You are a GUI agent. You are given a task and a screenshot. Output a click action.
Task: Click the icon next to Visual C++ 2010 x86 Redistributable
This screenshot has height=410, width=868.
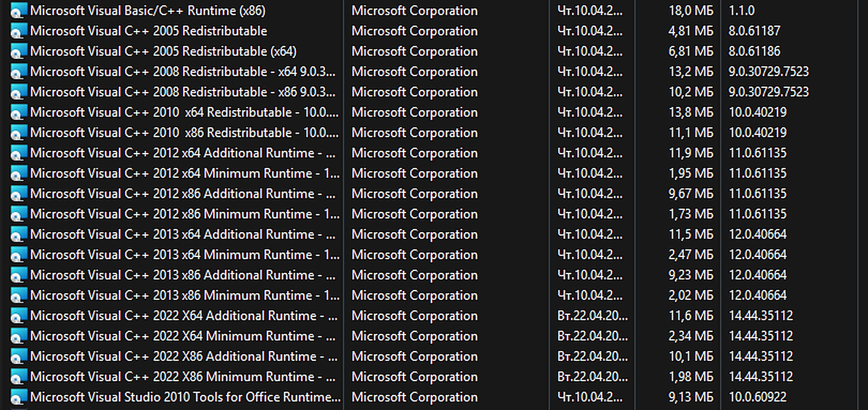click(x=18, y=133)
